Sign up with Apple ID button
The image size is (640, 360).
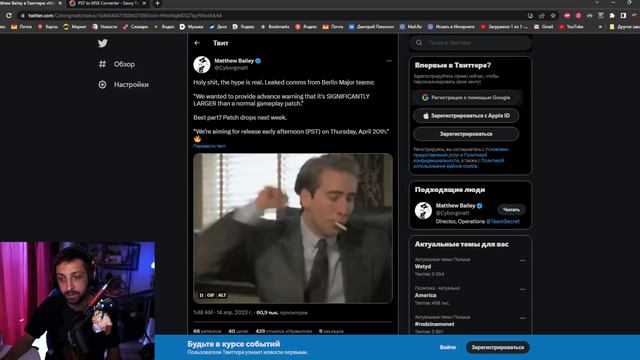click(466, 116)
